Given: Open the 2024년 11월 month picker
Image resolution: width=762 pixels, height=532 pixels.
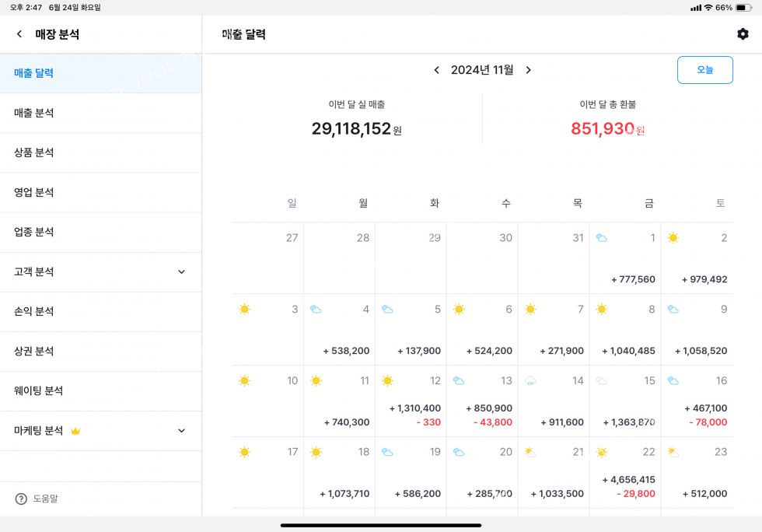Looking at the screenshot, I should coord(482,70).
